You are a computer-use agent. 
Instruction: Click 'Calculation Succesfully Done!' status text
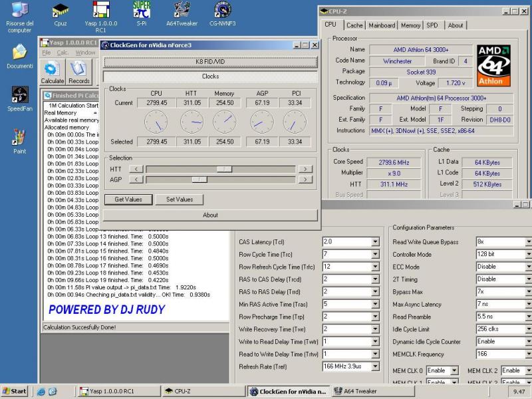80,327
